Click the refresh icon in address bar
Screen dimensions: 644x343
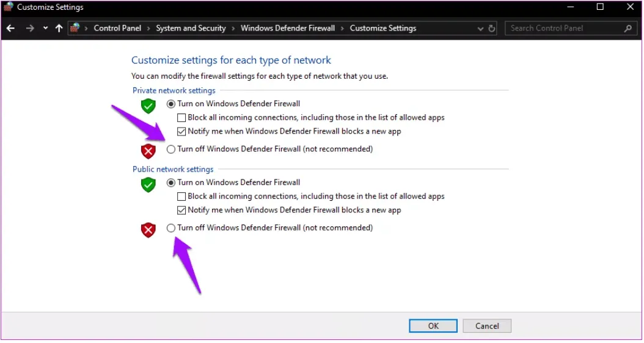(x=492, y=29)
